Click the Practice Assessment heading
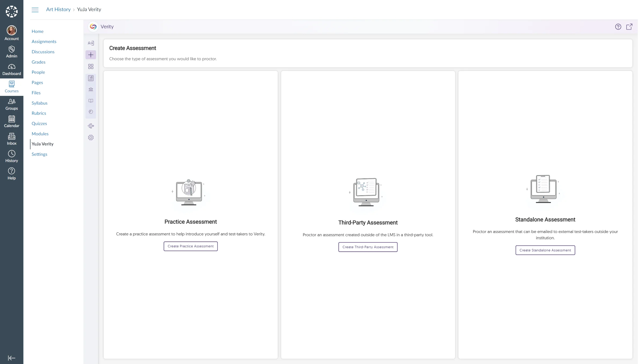Image resolution: width=644 pixels, height=364 pixels. tap(191, 222)
